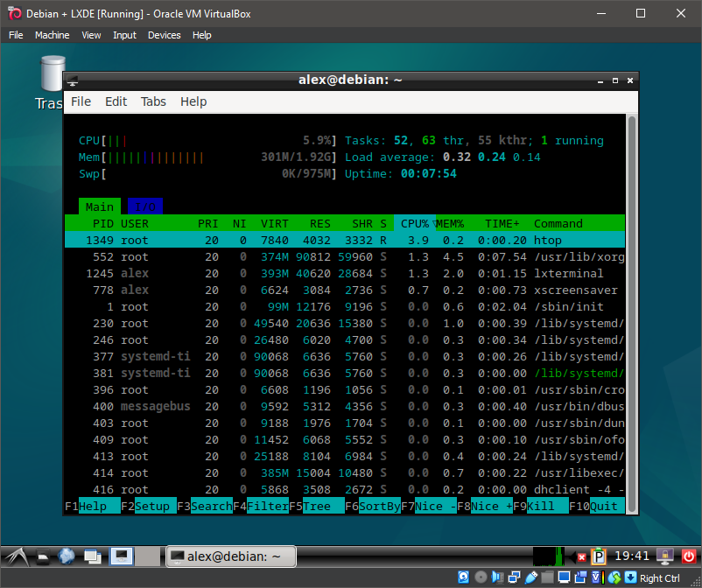This screenshot has width=702, height=588.
Task: Switch to the I/O tab in htop
Action: coord(144,206)
